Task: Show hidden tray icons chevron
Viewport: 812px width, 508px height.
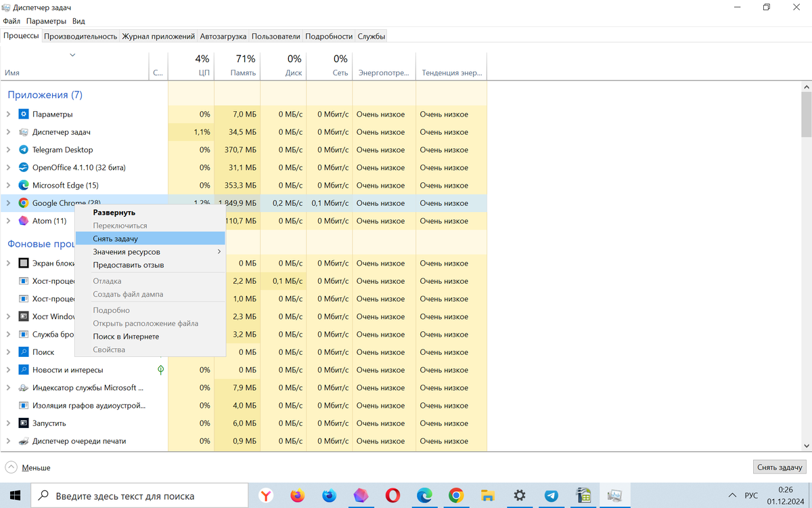Action: (732, 496)
